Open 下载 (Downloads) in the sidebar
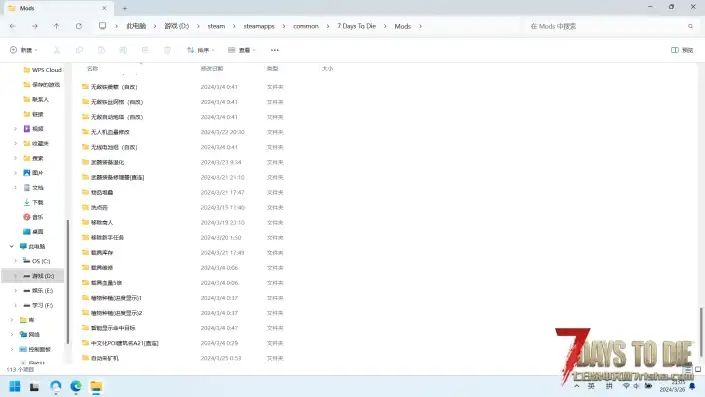This screenshot has height=397, width=705. [33, 202]
